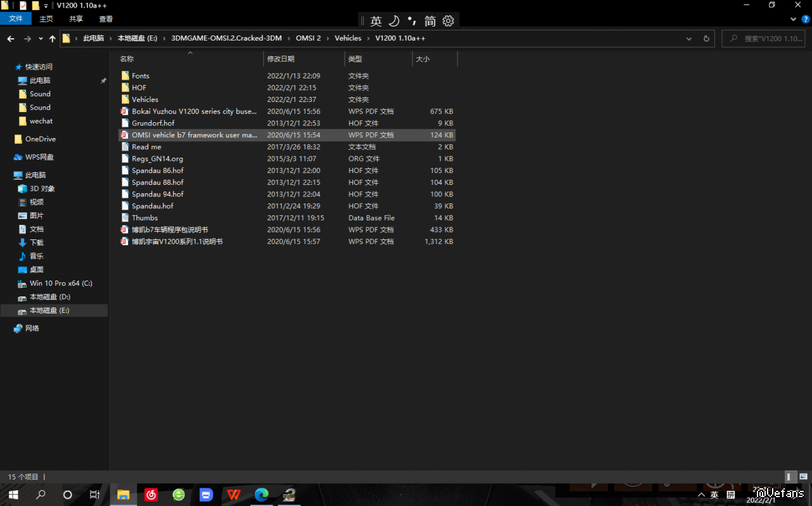Viewport: 812px width, 506px height.
Task: Click the Read me text file icon
Action: point(125,147)
